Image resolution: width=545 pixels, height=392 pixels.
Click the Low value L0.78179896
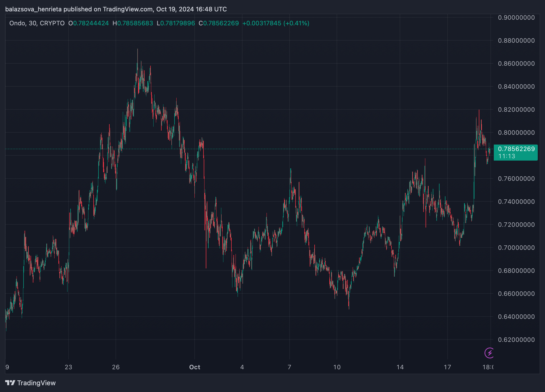coord(176,23)
